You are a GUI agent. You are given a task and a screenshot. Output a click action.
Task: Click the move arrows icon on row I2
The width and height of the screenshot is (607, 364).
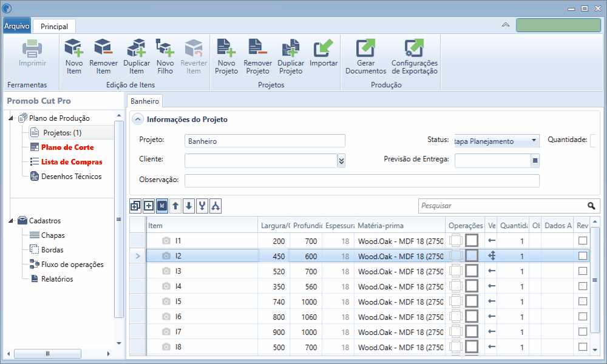click(x=492, y=255)
